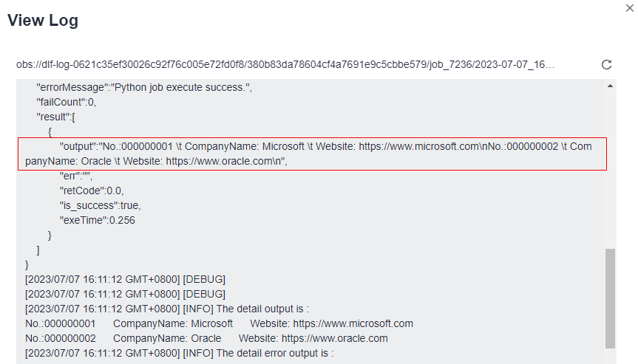
Task: Click the scrollbar up arrow
Action: 610,86
